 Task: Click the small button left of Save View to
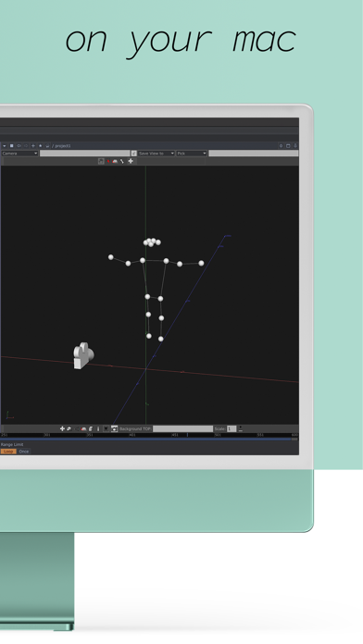[133, 154]
